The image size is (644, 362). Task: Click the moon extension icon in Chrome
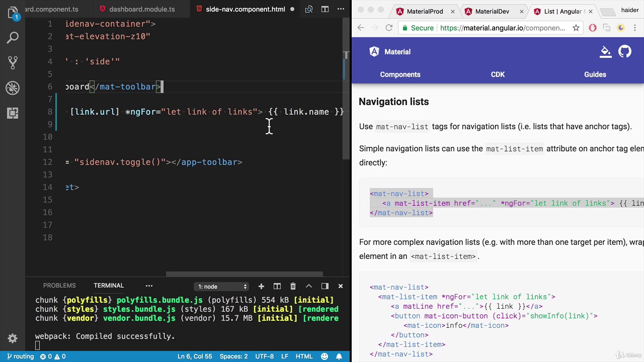[x=621, y=28]
